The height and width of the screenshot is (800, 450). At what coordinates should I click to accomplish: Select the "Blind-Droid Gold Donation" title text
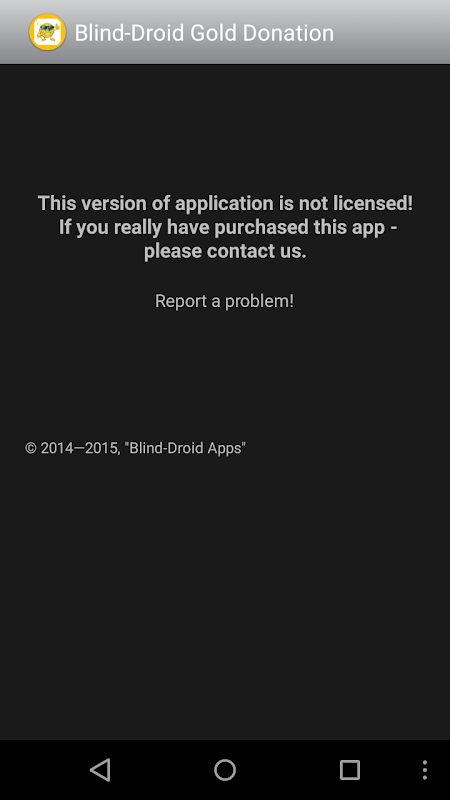pos(204,33)
